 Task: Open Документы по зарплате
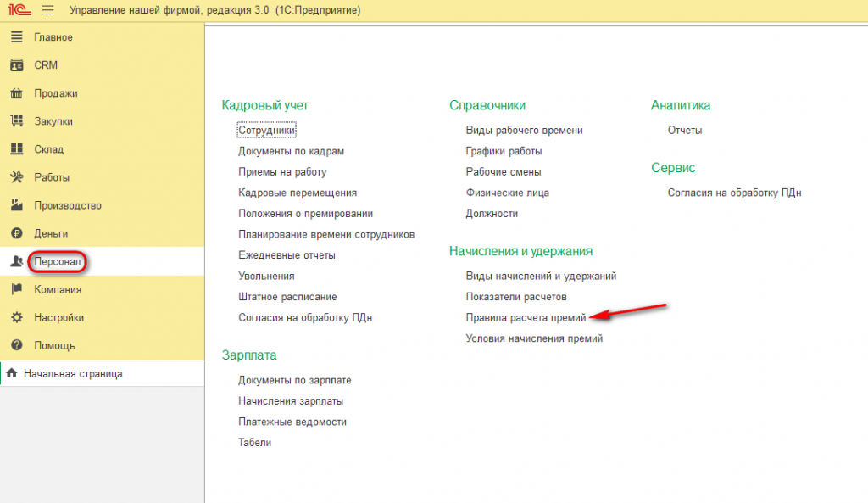pos(294,380)
